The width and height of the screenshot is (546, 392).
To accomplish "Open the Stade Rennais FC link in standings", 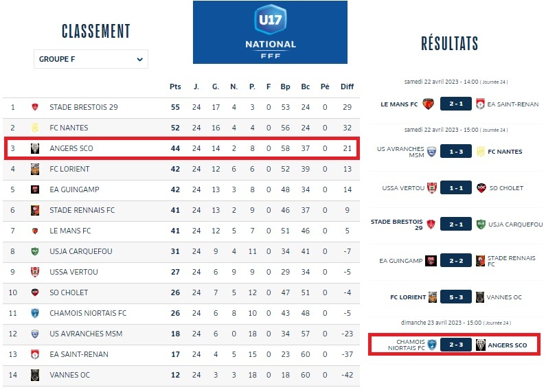I will pos(82,210).
